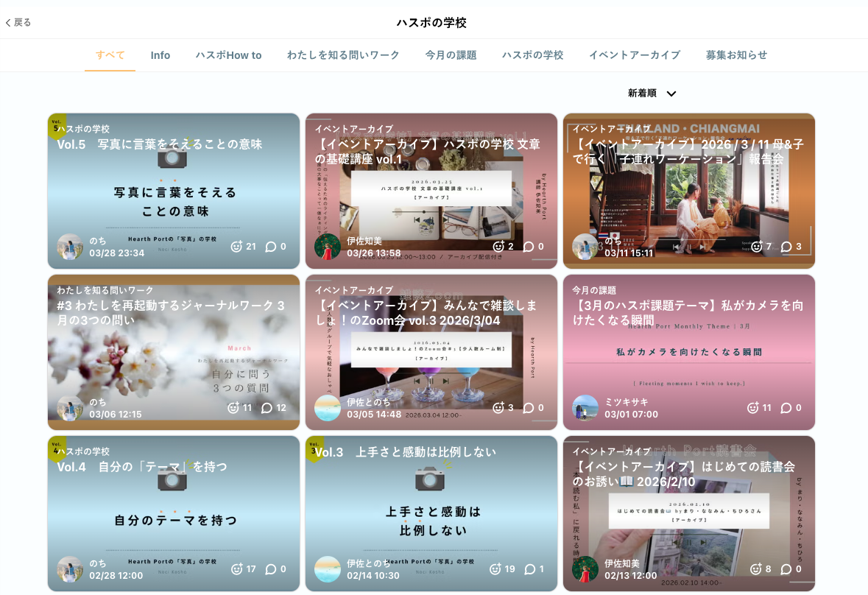The height and width of the screenshot is (595, 868).
Task: Click ミツキサキ's profile avatar
Action: (x=585, y=408)
